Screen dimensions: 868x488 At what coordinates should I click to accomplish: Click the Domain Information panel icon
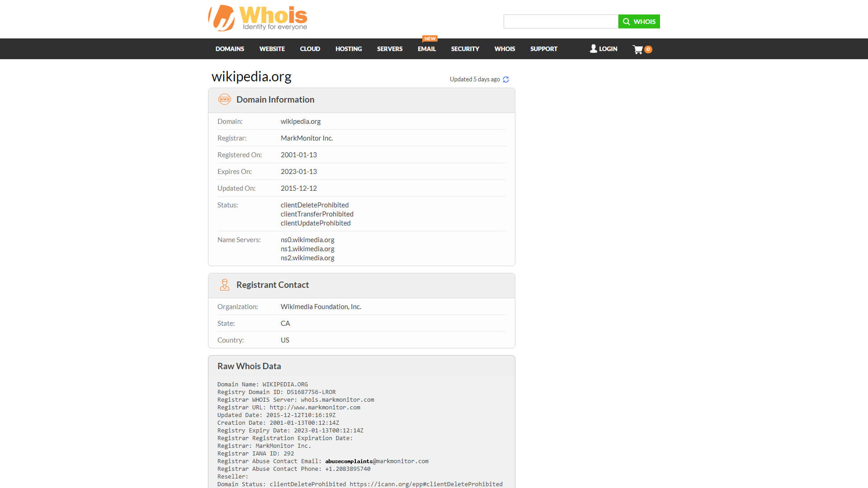[224, 99]
